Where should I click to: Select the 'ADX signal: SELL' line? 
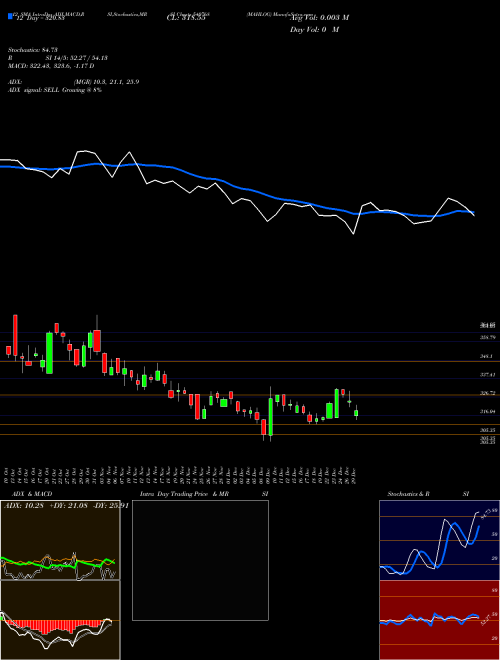point(55,90)
